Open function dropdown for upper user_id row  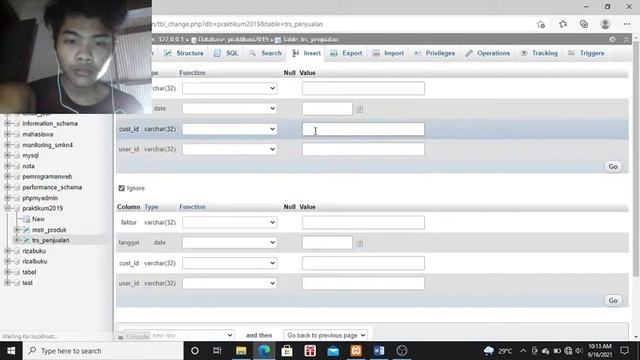click(229, 149)
